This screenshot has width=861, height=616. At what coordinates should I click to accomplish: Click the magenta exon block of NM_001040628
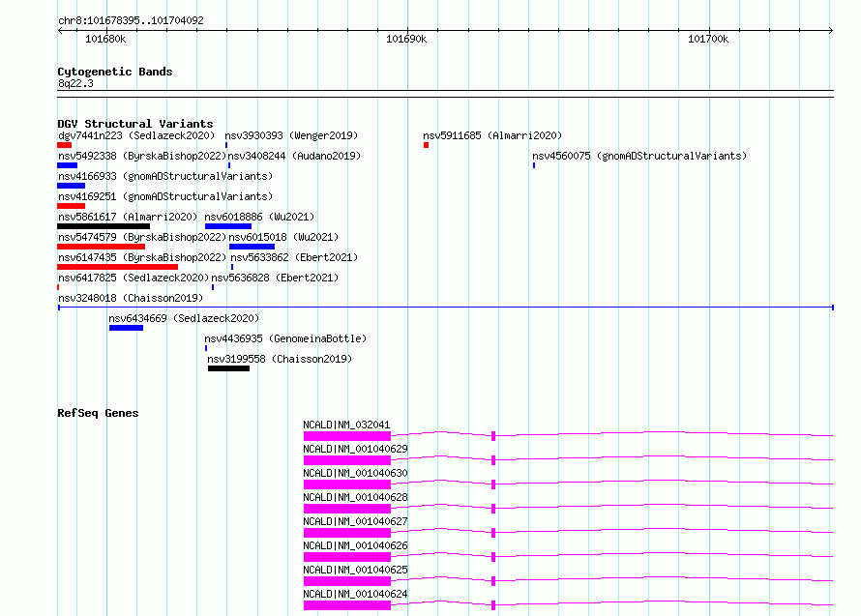tap(347, 509)
